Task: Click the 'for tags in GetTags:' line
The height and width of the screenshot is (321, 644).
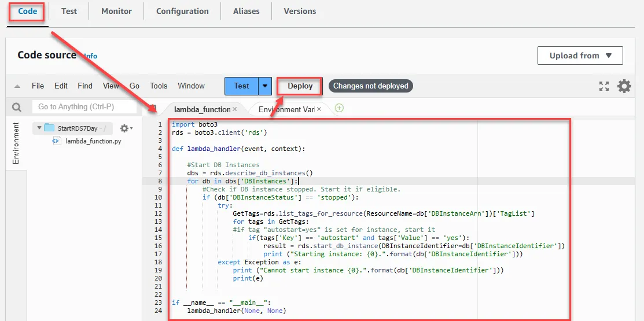Action: tap(271, 222)
